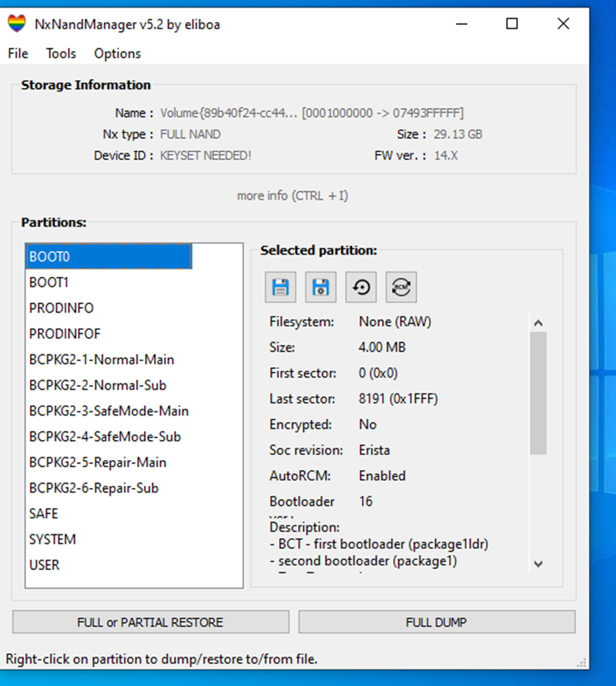Click the more info (CTRL + I) link
Image resolution: width=616 pixels, height=686 pixels.
click(292, 195)
